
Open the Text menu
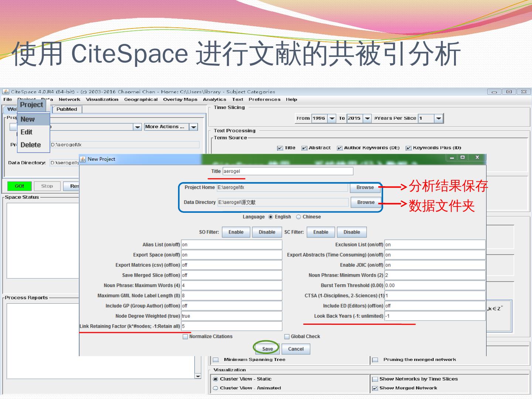[238, 99]
